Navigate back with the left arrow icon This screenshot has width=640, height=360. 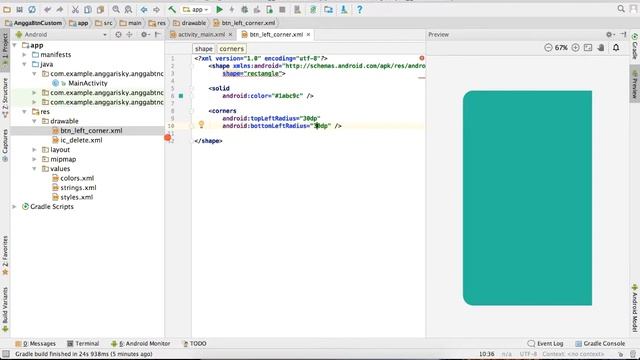point(144,9)
